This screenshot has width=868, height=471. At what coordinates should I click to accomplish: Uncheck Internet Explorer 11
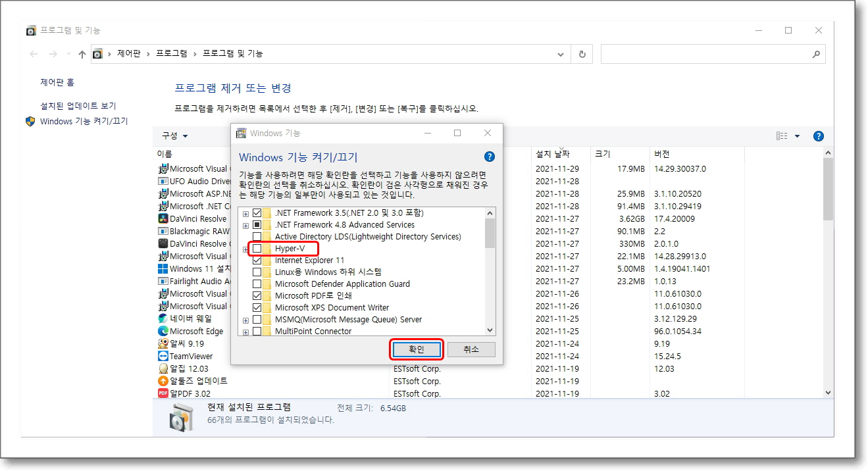click(x=257, y=260)
